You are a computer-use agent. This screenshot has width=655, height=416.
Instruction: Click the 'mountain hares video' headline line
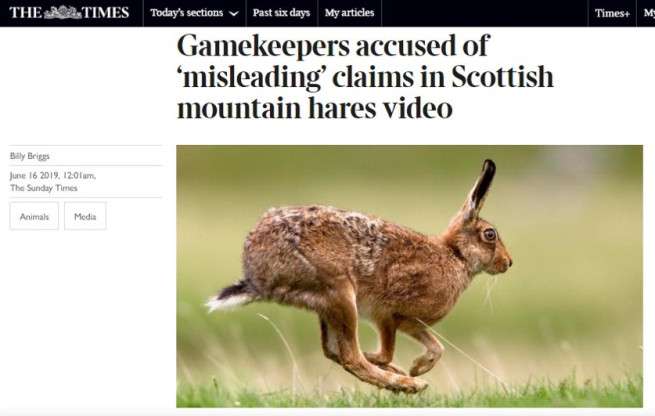tap(315, 108)
